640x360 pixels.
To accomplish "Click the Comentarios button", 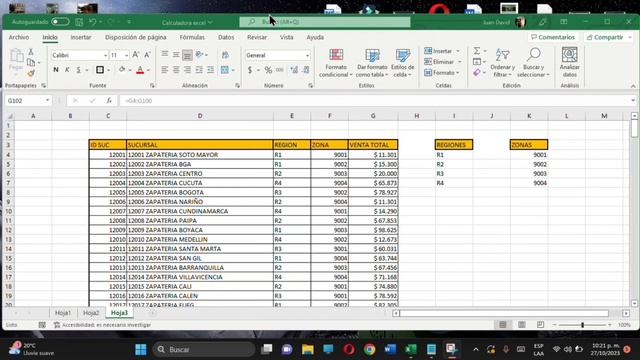I will (553, 37).
